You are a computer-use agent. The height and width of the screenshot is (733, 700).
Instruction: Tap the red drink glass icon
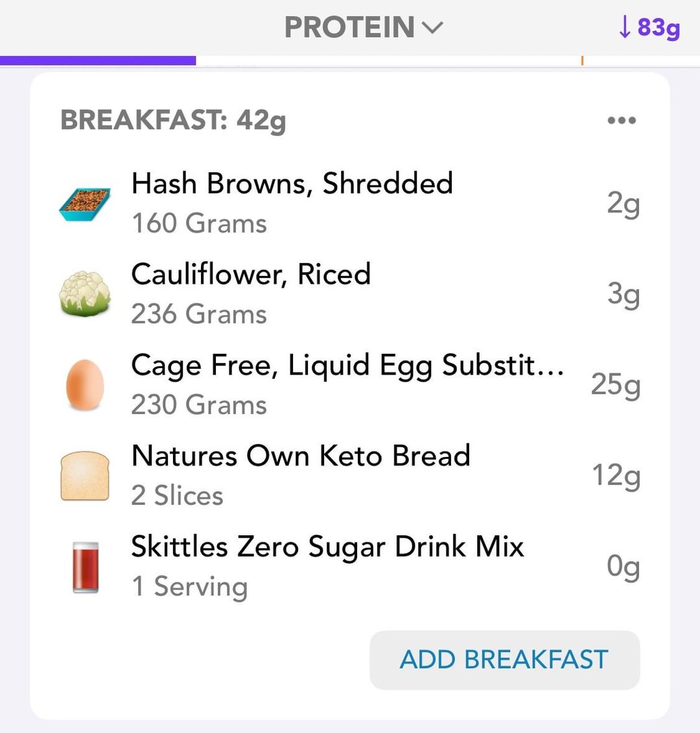point(86,567)
